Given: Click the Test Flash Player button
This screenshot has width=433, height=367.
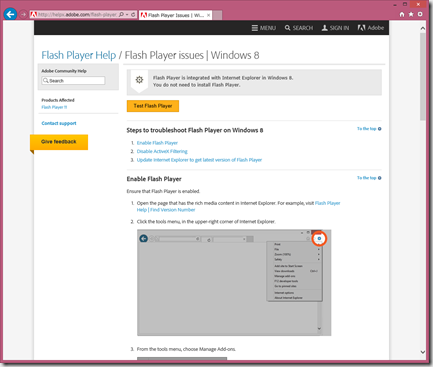Looking at the screenshot, I should click(x=153, y=106).
